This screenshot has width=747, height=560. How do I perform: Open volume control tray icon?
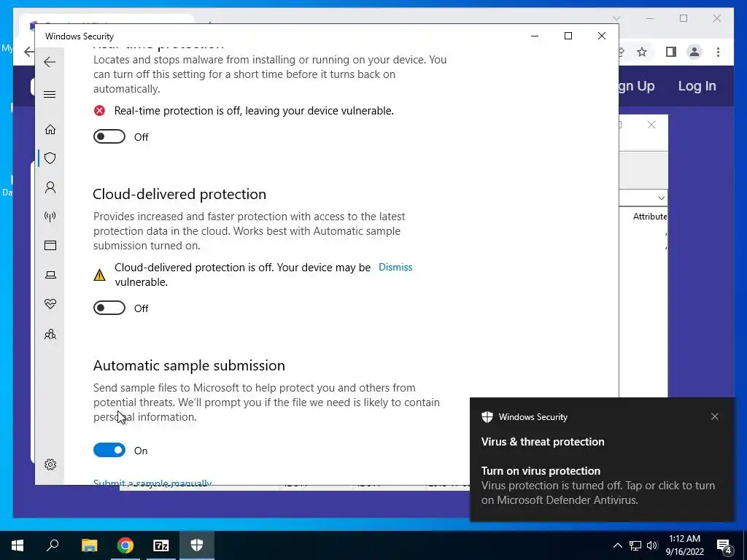coord(652,545)
